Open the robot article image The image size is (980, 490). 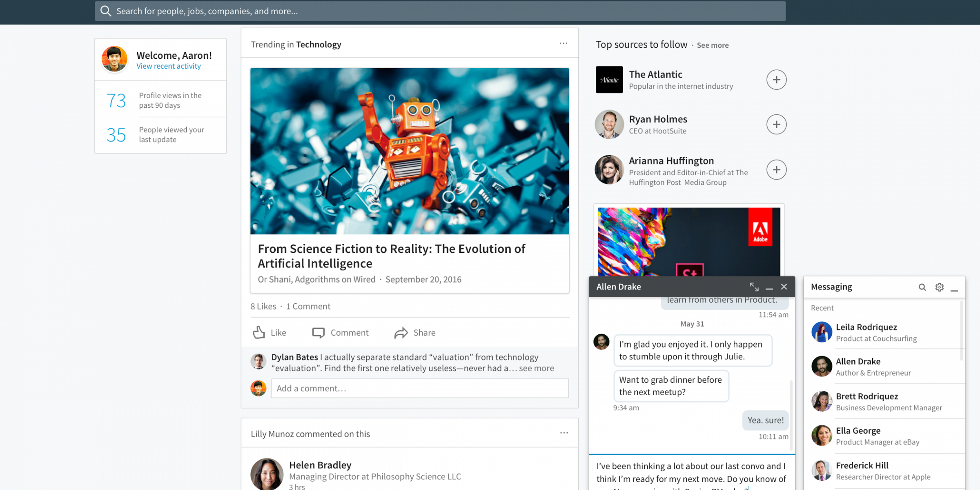coord(410,151)
